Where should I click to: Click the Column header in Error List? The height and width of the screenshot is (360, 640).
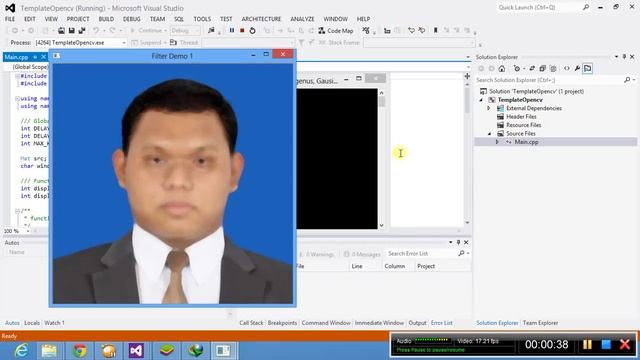(394, 266)
